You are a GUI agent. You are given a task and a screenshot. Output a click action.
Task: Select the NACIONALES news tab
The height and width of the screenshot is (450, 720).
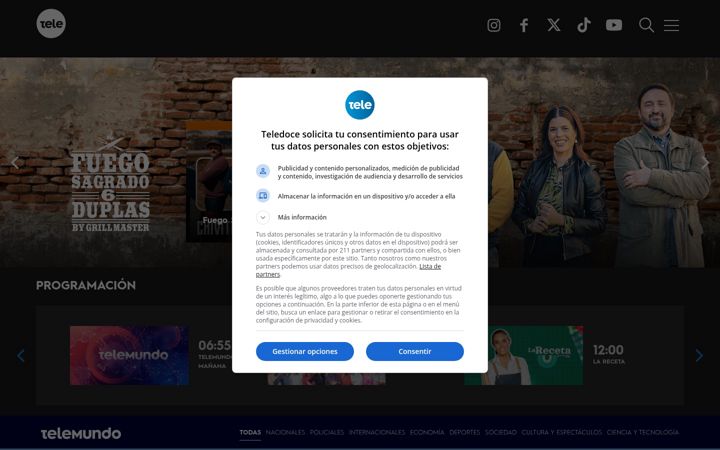[x=285, y=433]
